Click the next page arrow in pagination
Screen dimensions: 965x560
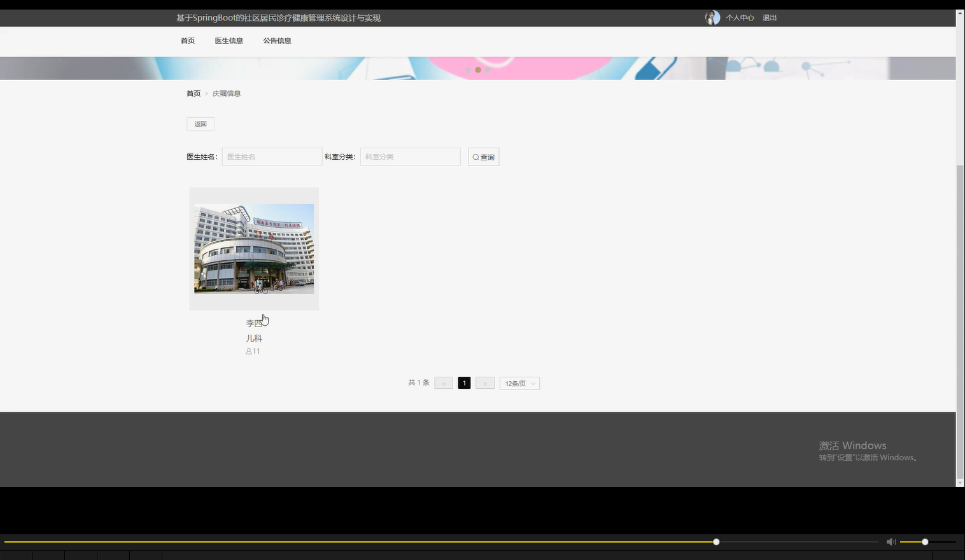click(x=484, y=382)
